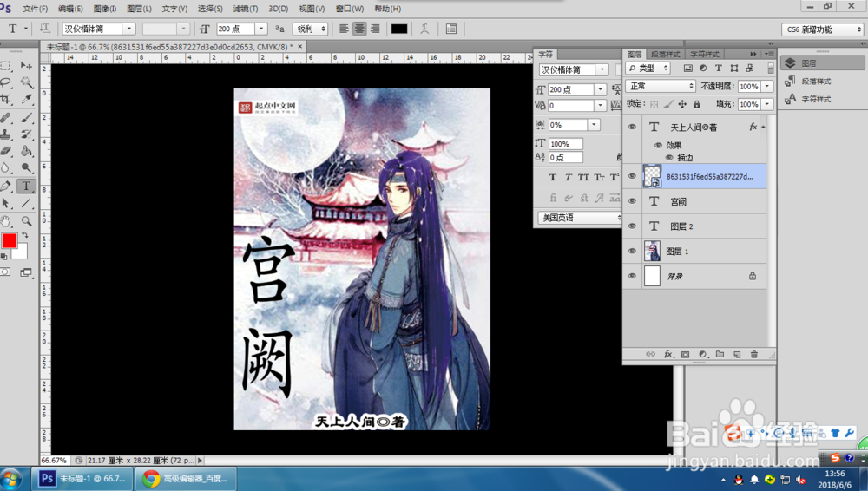
Task: Select the Blur tool
Action: coord(6,167)
